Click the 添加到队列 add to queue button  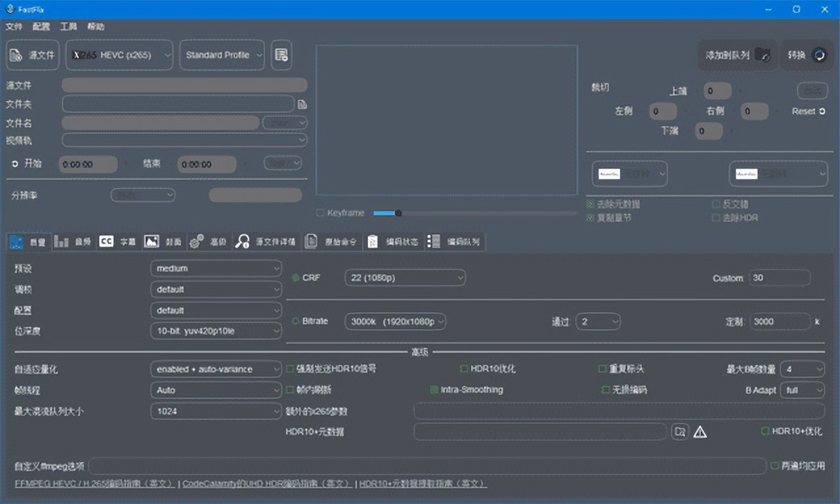pos(736,55)
